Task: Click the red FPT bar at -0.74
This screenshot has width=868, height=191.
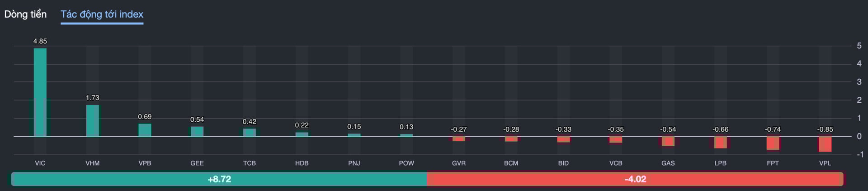Action: (x=773, y=143)
